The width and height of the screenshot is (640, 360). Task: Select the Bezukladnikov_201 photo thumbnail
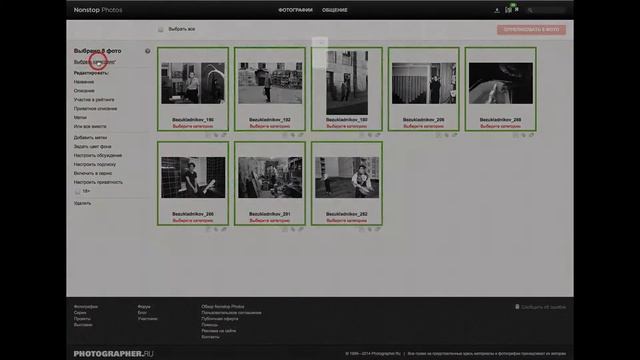(x=270, y=178)
